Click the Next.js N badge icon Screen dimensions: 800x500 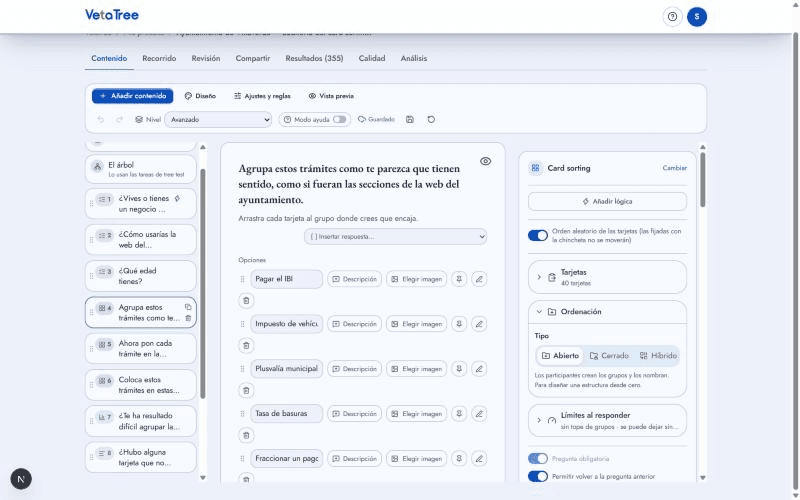[x=21, y=479]
